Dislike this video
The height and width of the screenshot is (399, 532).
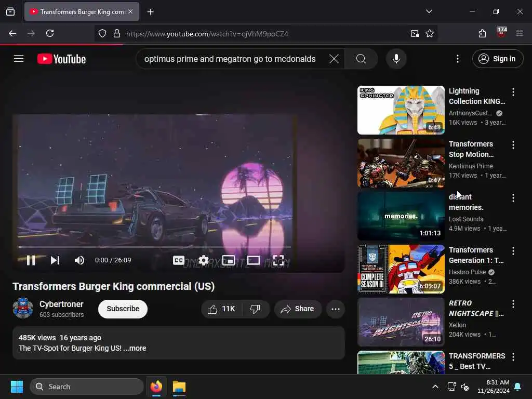256,309
